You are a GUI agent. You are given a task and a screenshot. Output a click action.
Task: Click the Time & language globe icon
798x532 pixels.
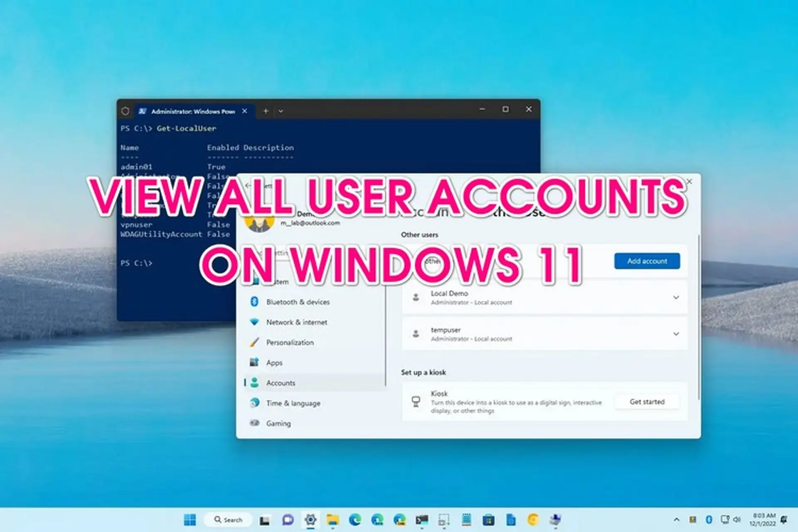coord(254,403)
